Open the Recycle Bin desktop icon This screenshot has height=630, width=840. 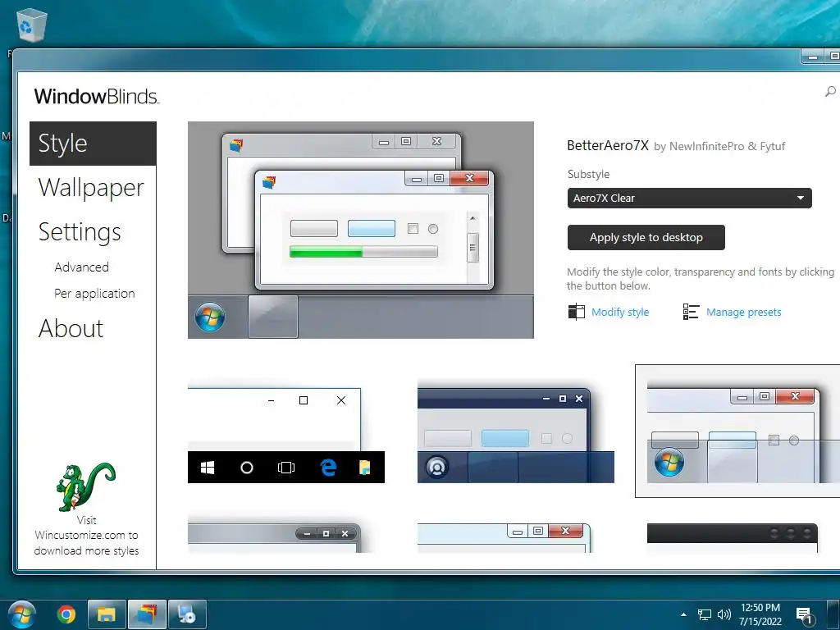[x=32, y=24]
